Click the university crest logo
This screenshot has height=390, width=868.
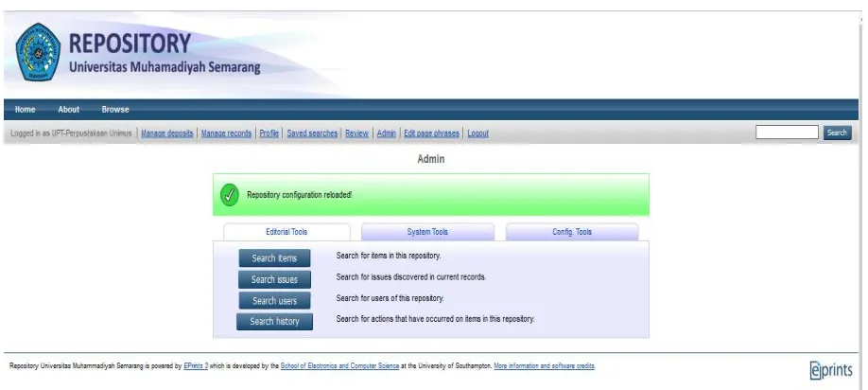[38, 52]
